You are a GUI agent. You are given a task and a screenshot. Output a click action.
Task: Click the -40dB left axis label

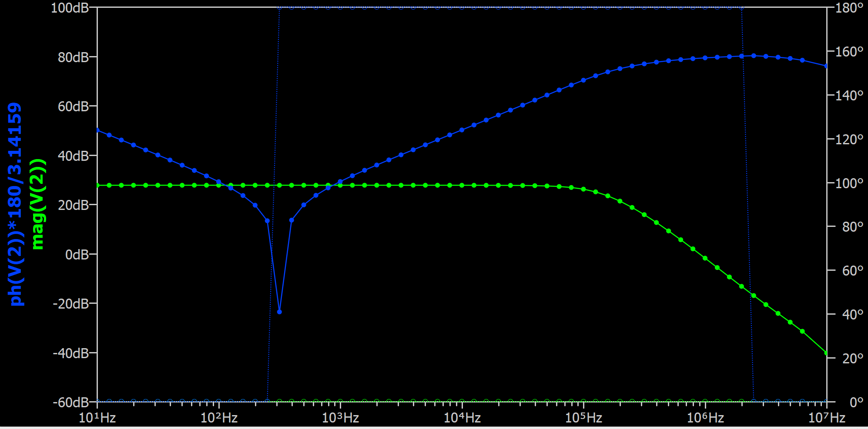tap(70, 353)
